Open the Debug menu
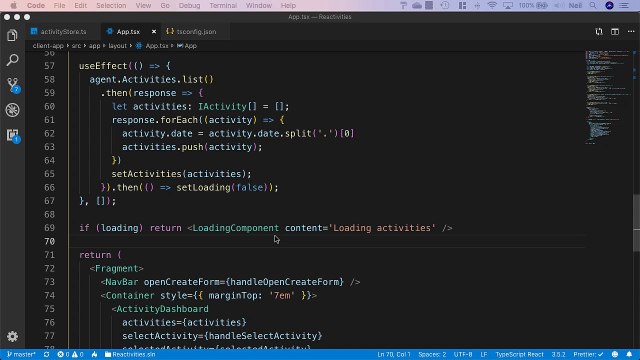The height and width of the screenshot is (360, 640). click(x=189, y=5)
